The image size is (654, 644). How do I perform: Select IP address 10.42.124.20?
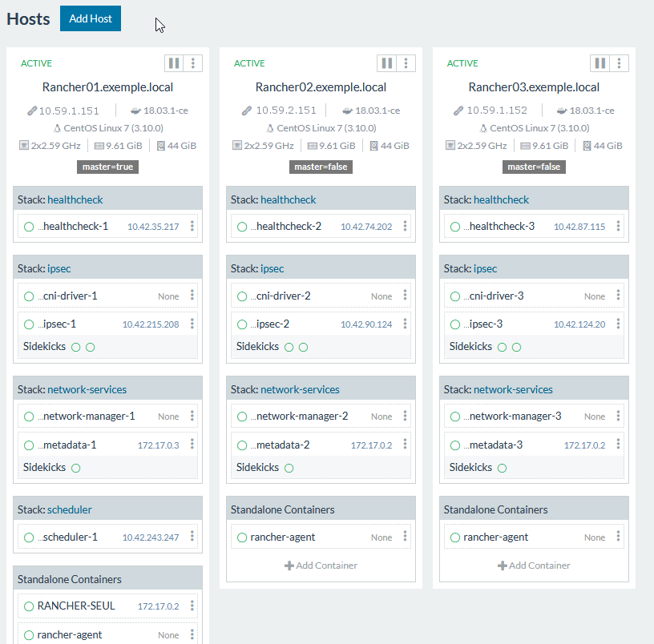(x=579, y=324)
